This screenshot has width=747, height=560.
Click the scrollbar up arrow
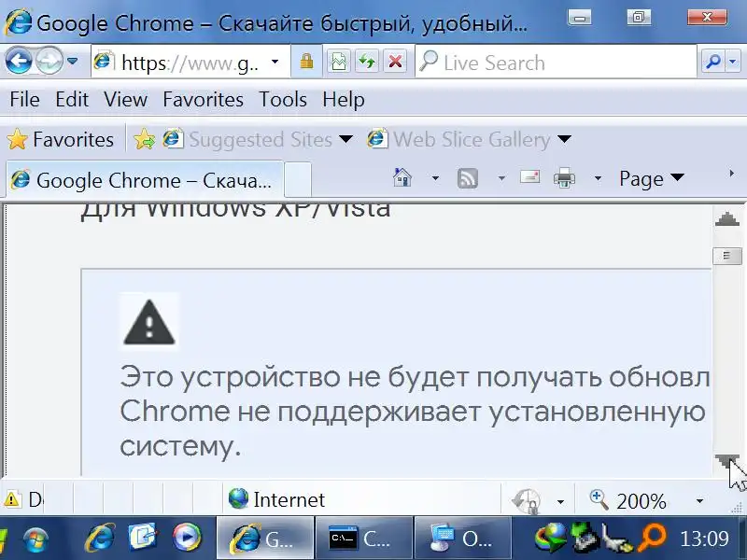tap(727, 220)
